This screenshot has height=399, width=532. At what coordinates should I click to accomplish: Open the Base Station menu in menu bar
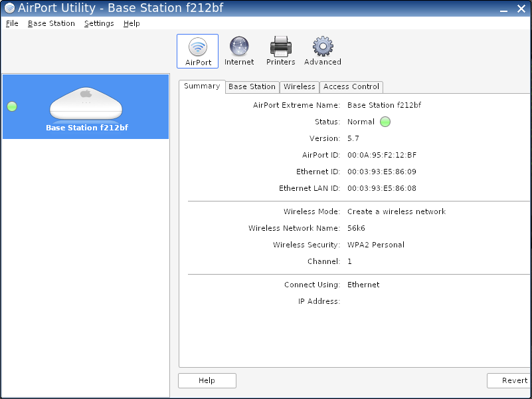pyautogui.click(x=51, y=23)
